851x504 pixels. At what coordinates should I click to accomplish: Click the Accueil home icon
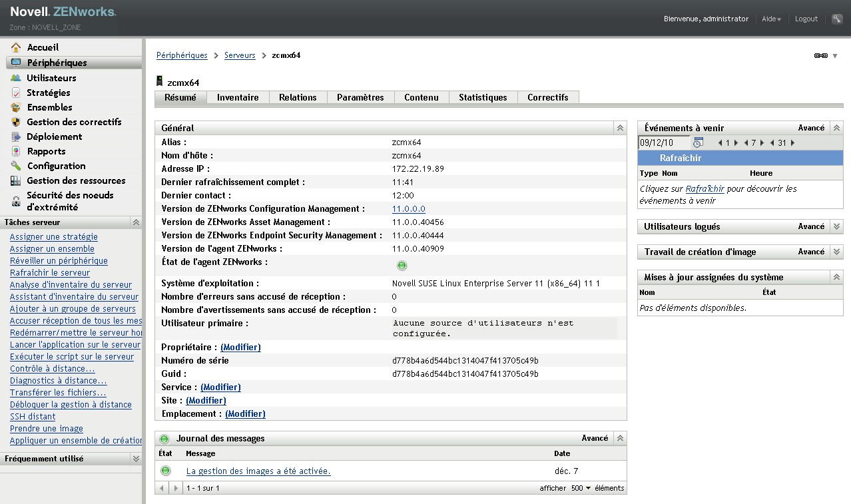tap(16, 47)
